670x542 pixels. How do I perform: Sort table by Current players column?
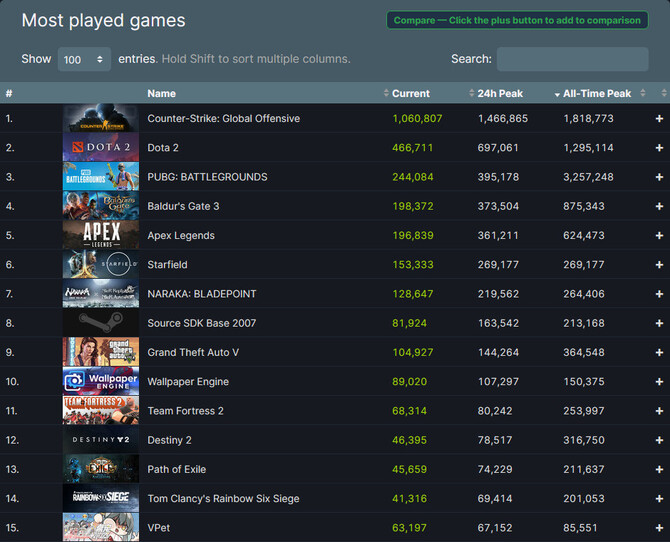click(411, 93)
